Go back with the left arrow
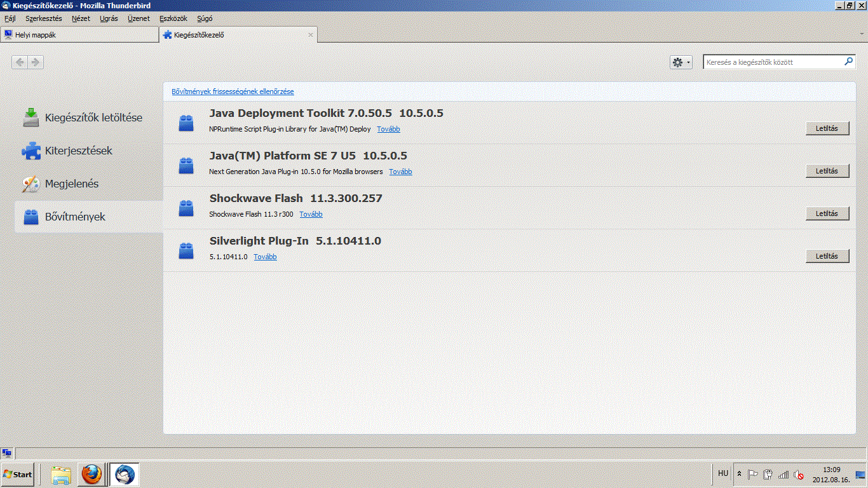Screen dimensions: 868x488 (20, 62)
